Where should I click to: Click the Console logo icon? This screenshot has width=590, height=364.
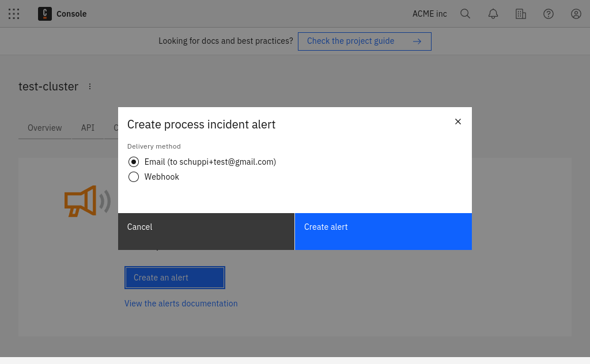click(x=44, y=14)
